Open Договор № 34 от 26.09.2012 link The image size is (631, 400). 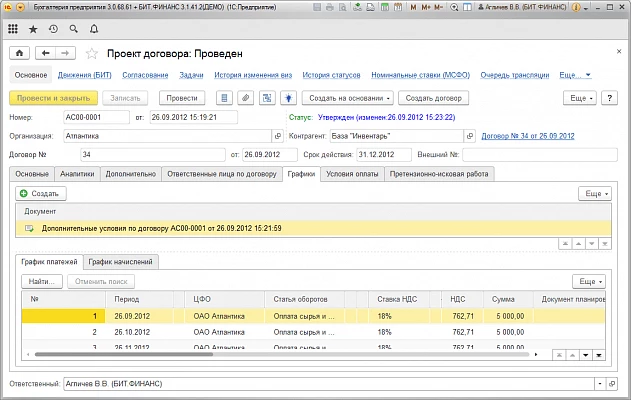pos(528,136)
